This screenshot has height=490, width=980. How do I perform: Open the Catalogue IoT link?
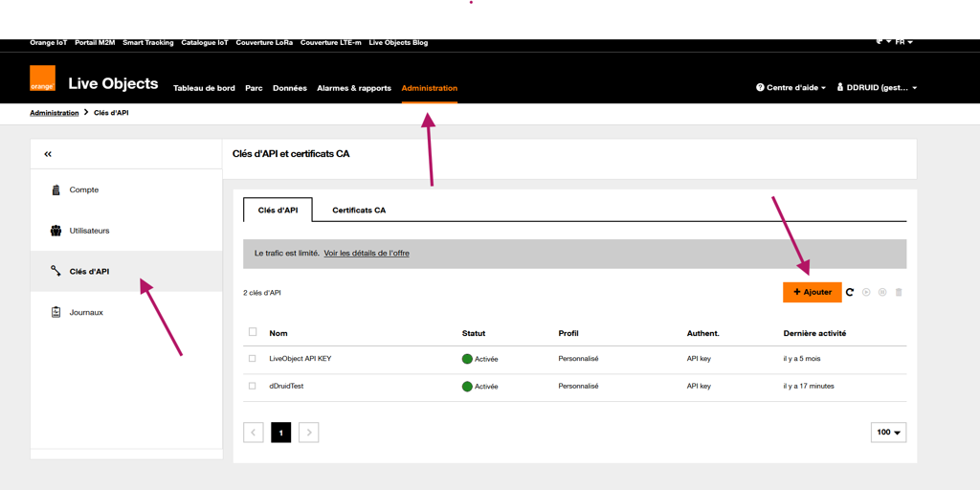[x=205, y=43]
